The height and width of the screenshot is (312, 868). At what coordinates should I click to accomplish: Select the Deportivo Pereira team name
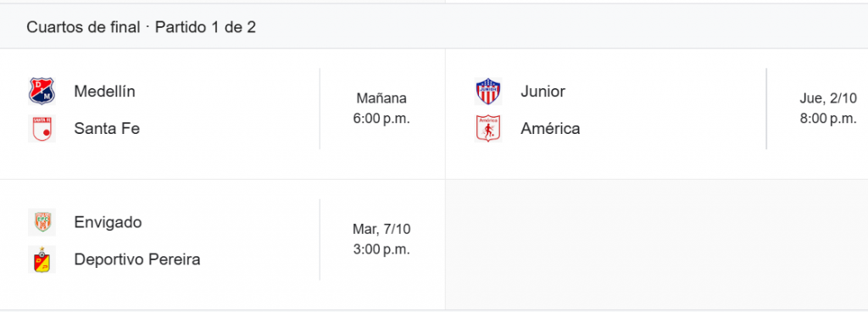coord(137,259)
